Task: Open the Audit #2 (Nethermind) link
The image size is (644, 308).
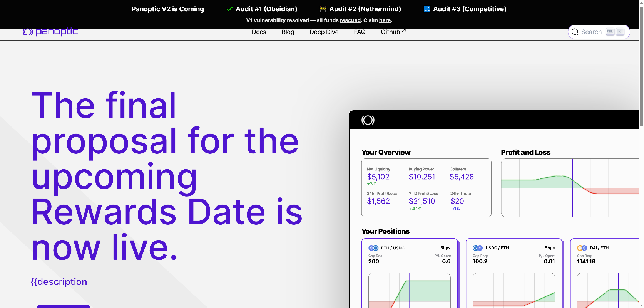Action: 365,9
